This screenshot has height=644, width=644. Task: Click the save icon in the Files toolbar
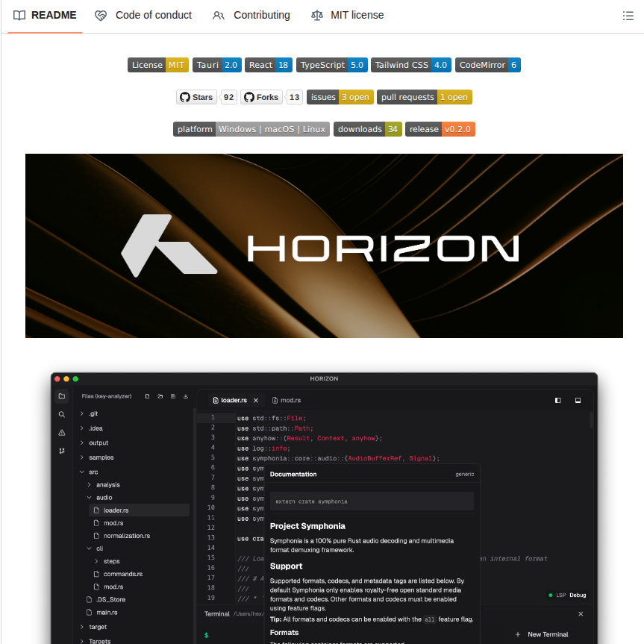coord(172,396)
